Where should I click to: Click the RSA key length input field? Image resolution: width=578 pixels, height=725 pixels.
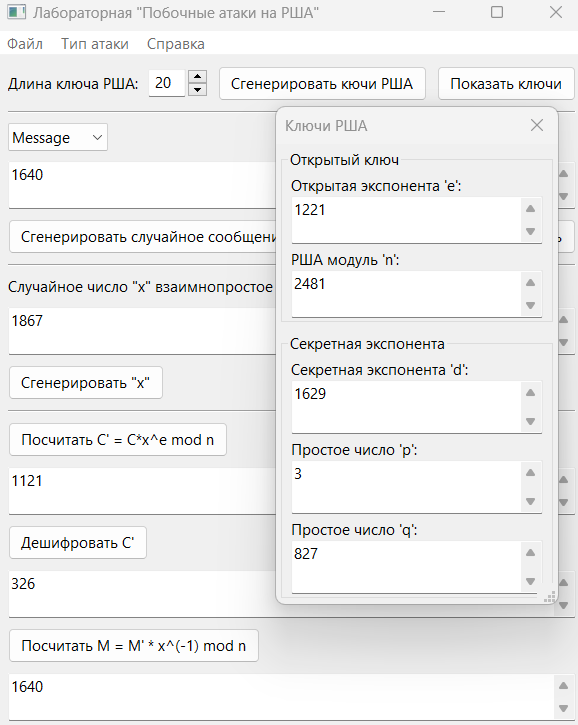[167, 83]
